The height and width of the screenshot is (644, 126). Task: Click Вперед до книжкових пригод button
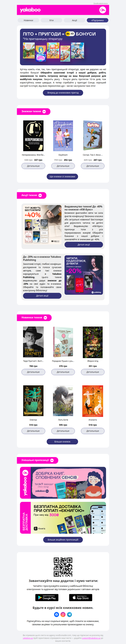[x=63, y=93]
